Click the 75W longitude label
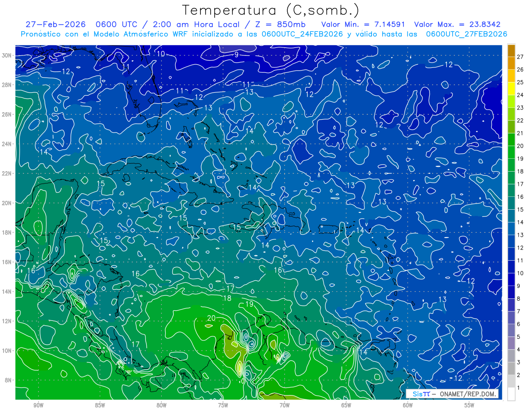The height and width of the screenshot is (411, 532). coord(223,405)
